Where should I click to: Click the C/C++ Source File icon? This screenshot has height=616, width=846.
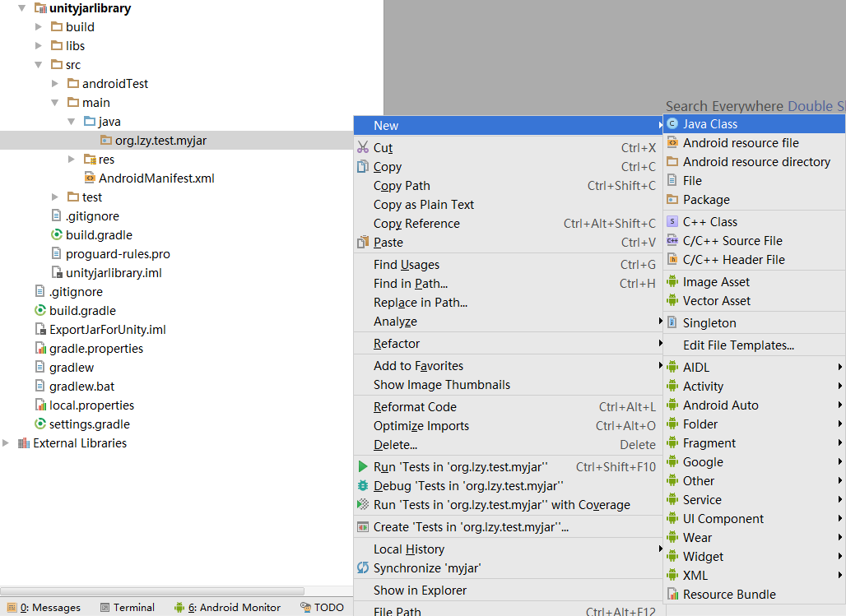pos(672,241)
